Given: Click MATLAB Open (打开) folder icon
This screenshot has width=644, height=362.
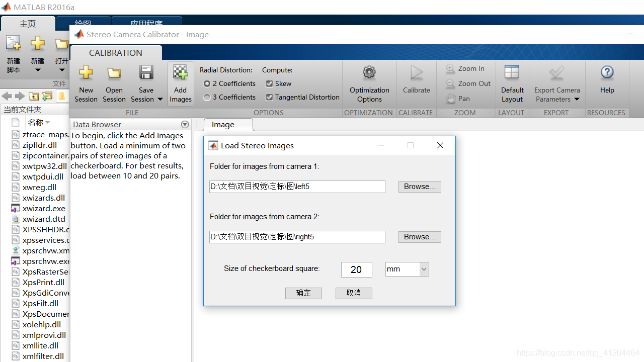Looking at the screenshot, I should point(61,43).
